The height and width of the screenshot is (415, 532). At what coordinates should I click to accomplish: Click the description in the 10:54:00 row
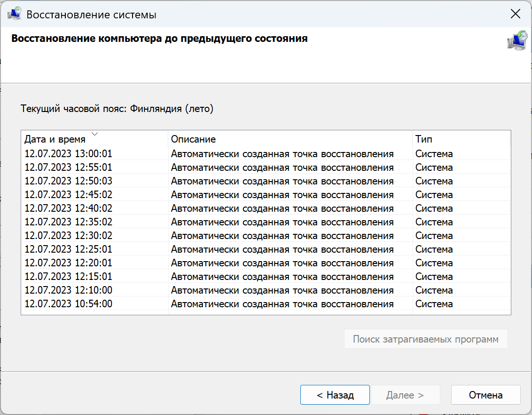282,304
